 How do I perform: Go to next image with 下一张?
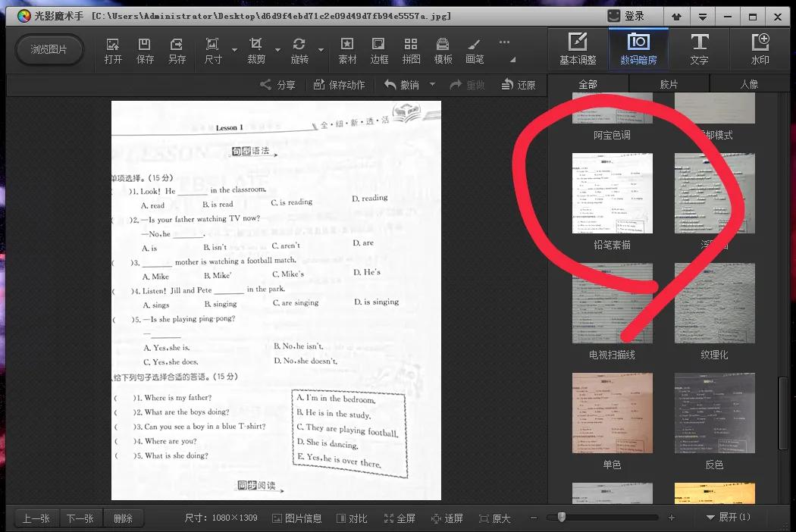80,518
